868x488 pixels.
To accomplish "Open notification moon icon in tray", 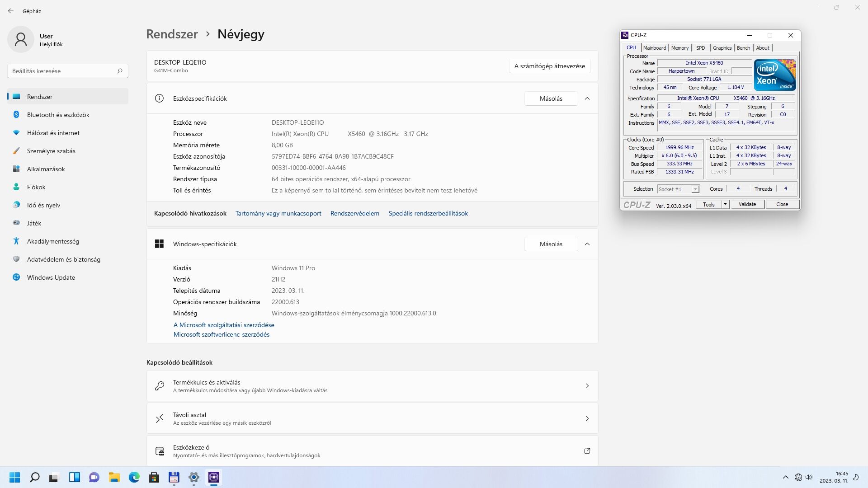I will 856,477.
